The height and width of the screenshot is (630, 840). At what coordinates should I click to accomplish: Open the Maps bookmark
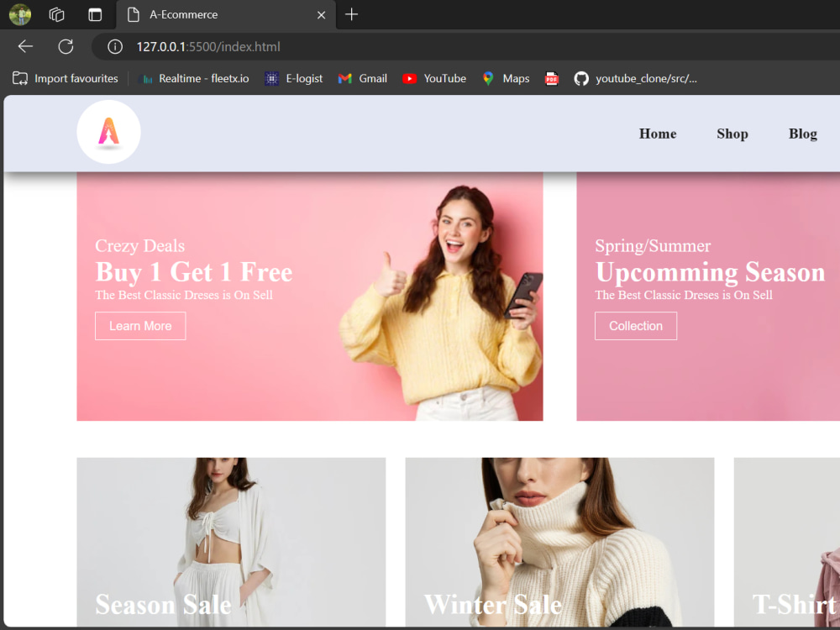pyautogui.click(x=506, y=78)
